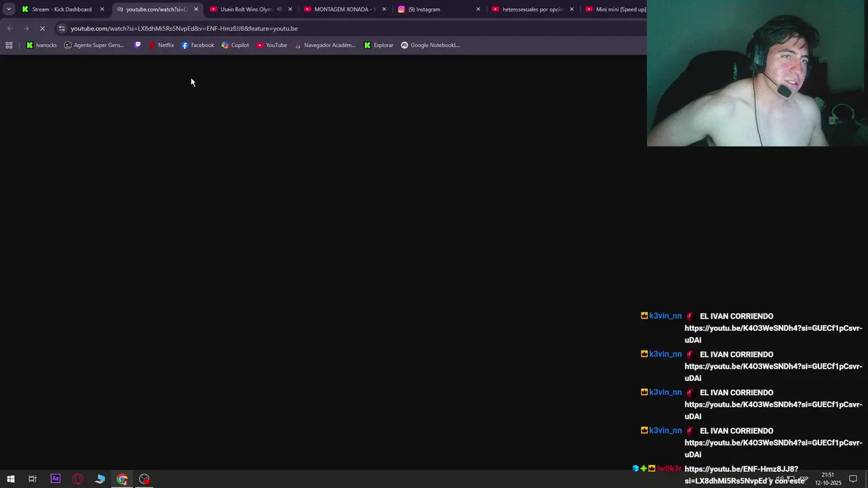Open the Navegador Académ... bookmark
Image resolution: width=868 pixels, height=488 pixels.
[325, 45]
